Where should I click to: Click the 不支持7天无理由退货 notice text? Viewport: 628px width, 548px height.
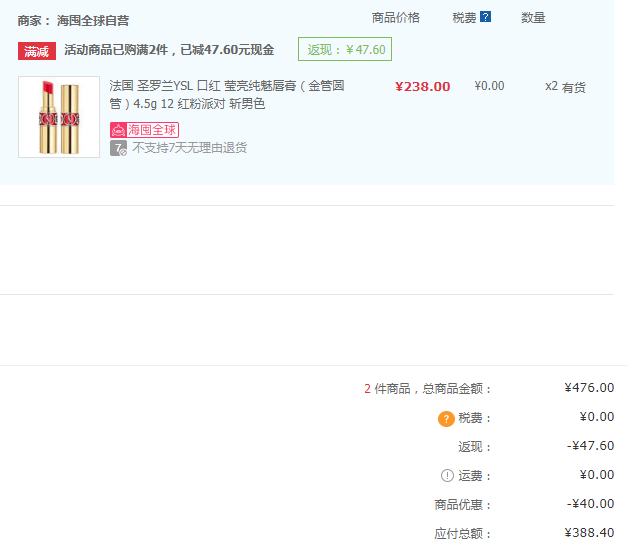(189, 148)
